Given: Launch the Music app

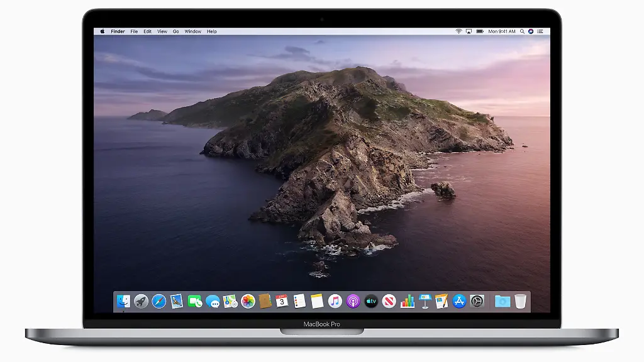Looking at the screenshot, I should [x=335, y=300].
